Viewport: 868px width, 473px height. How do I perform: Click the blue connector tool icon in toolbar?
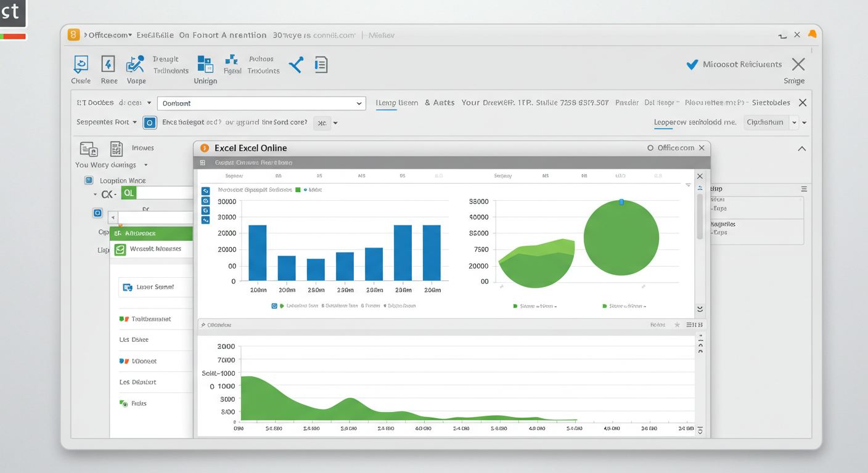click(x=296, y=65)
